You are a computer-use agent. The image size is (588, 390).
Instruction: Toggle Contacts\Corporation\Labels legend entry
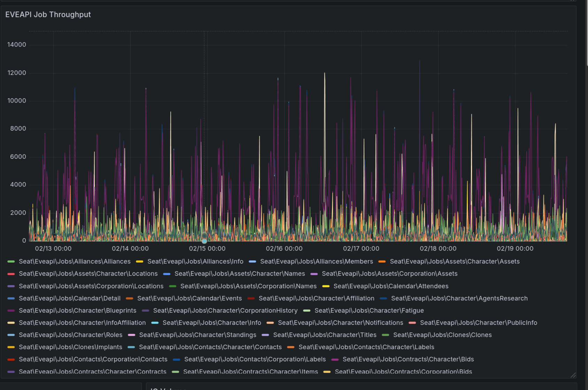tap(255, 359)
